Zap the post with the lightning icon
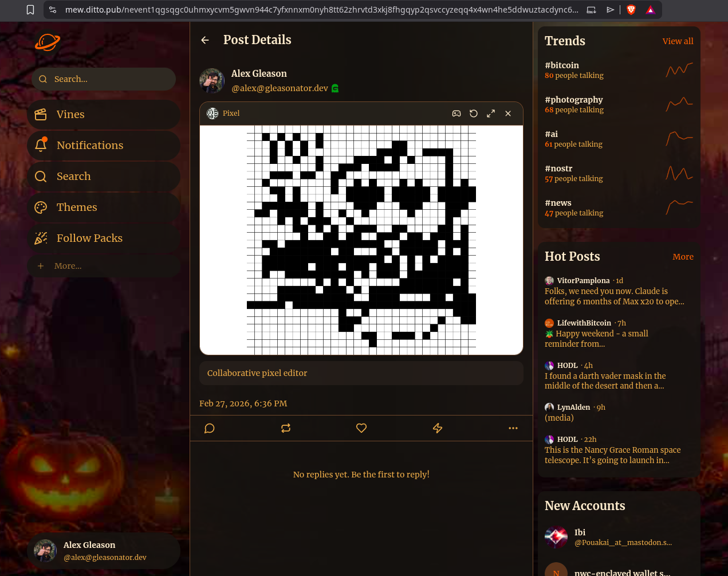 (438, 428)
